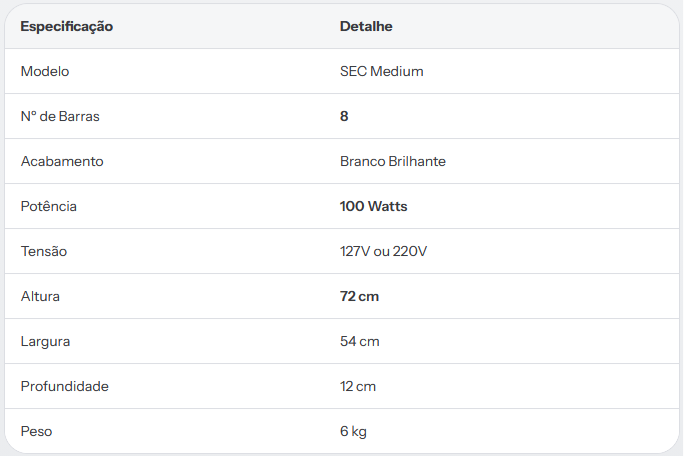The width and height of the screenshot is (684, 457).
Task: Select the Nº de Barras label
Action: 60,116
